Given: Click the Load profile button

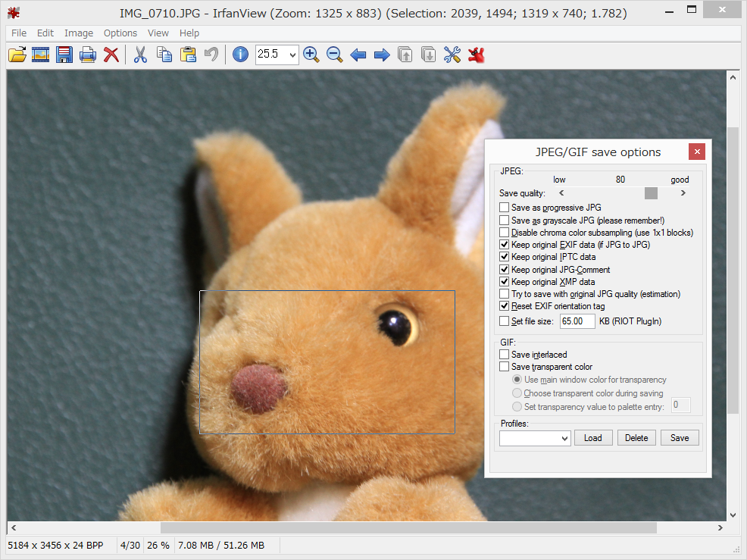Looking at the screenshot, I should (593, 438).
